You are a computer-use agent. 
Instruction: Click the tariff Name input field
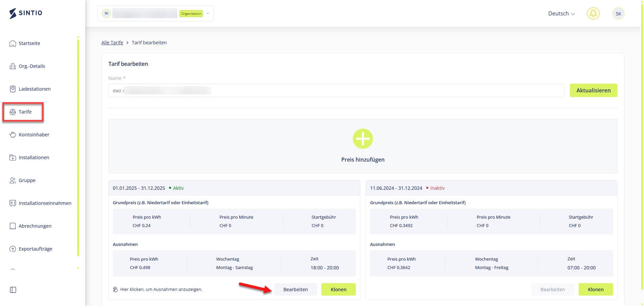coord(335,90)
